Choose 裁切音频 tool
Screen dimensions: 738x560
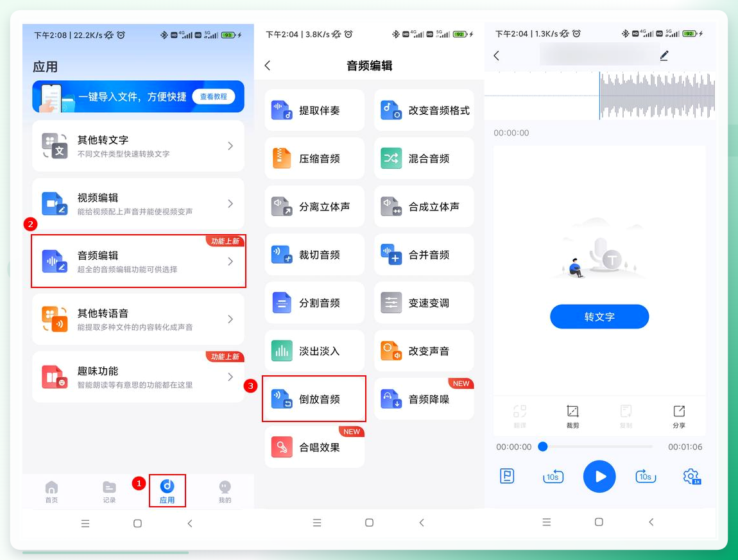pyautogui.click(x=314, y=255)
